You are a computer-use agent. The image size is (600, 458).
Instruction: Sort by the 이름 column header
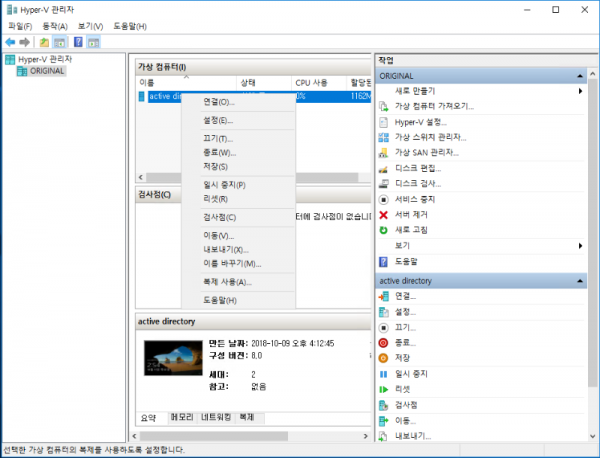click(x=186, y=83)
